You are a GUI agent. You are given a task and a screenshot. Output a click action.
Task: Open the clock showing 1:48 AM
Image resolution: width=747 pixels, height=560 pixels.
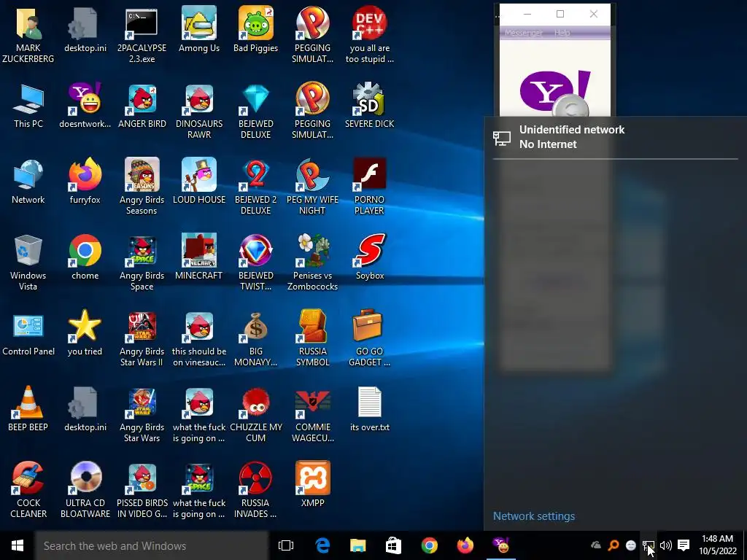pos(718,545)
